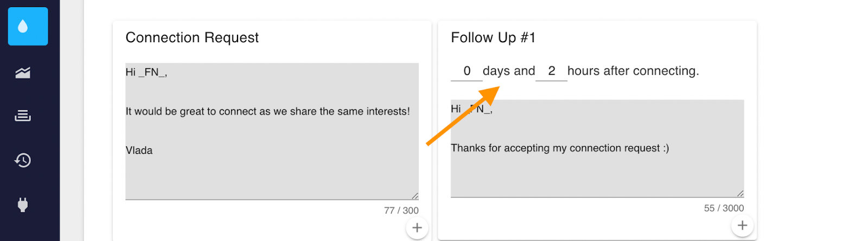
Task: Click the 55 / 3000 character counter
Action: (x=724, y=208)
